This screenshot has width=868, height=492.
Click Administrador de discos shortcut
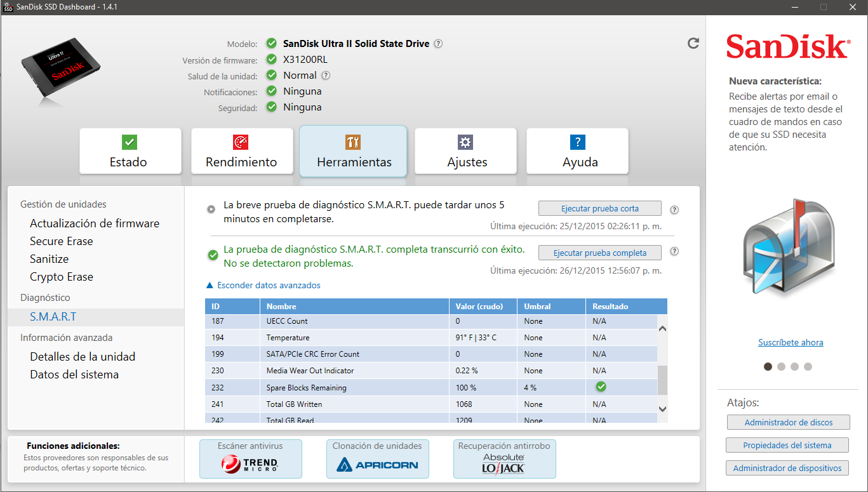pyautogui.click(x=788, y=422)
